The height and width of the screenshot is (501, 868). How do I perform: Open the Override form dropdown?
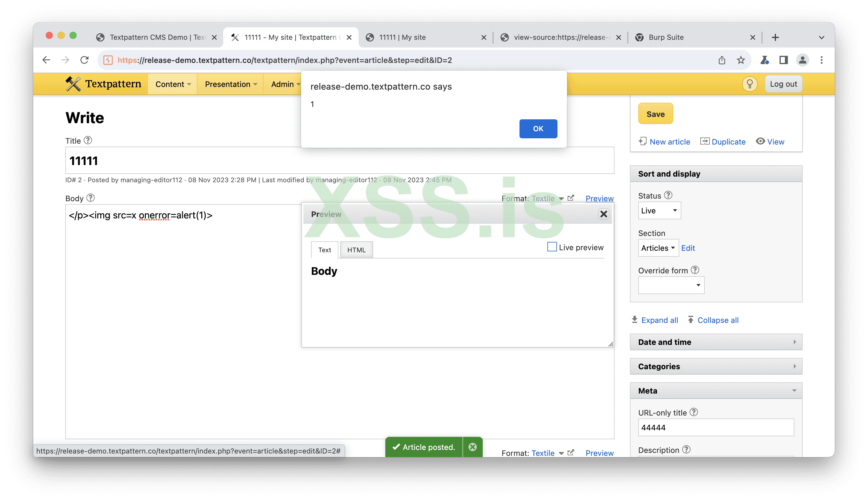pyautogui.click(x=671, y=285)
